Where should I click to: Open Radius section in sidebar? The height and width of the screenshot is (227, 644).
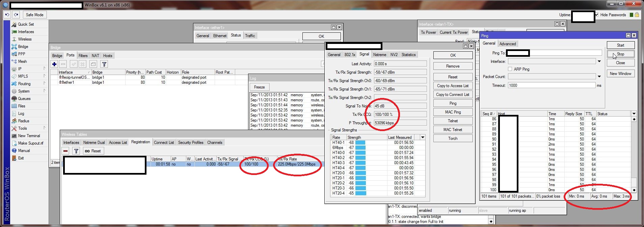pyautogui.click(x=23, y=121)
